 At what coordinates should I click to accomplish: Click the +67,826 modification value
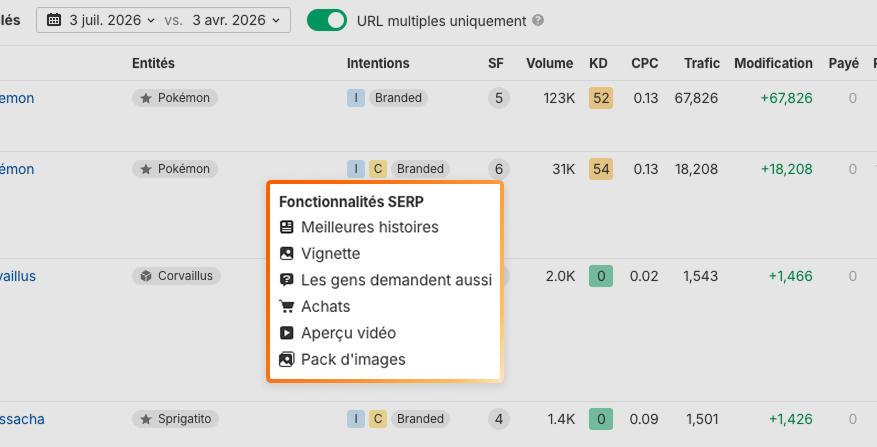[786, 98]
